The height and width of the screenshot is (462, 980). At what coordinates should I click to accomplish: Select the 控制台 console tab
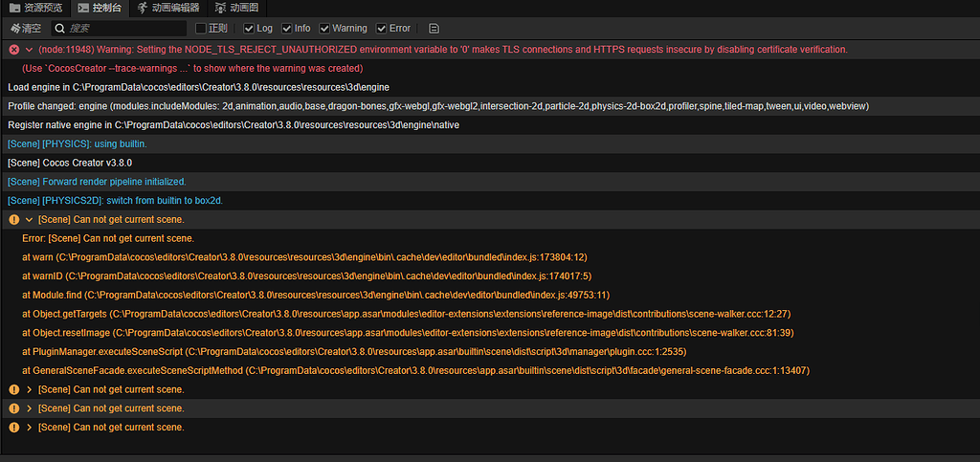(100, 8)
